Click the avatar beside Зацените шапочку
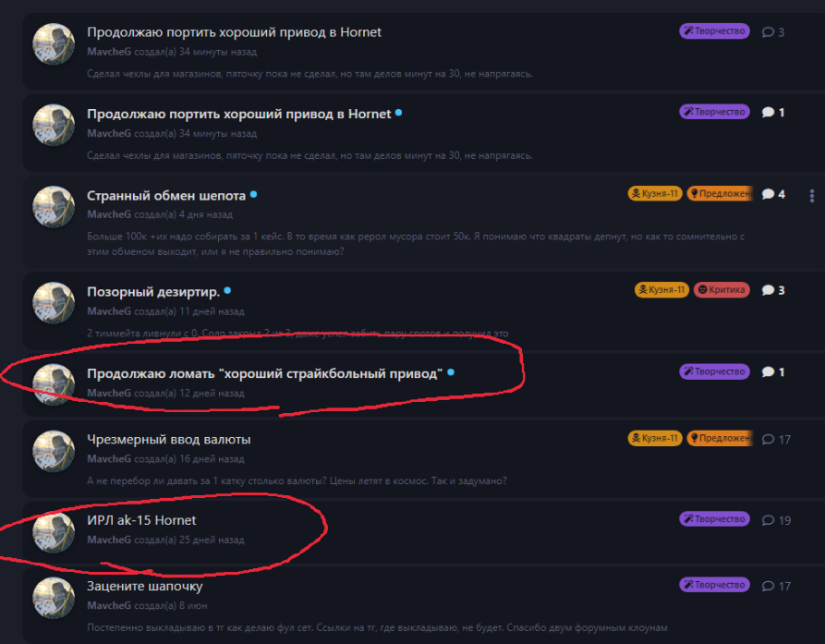The height and width of the screenshot is (644, 825). [x=54, y=598]
